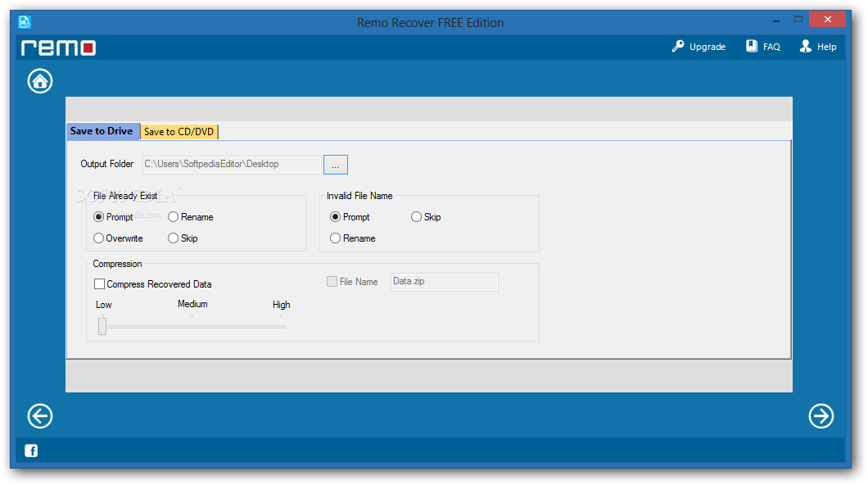Click the Upgrade key icon
The height and width of the screenshot is (485, 868).
pos(677,47)
